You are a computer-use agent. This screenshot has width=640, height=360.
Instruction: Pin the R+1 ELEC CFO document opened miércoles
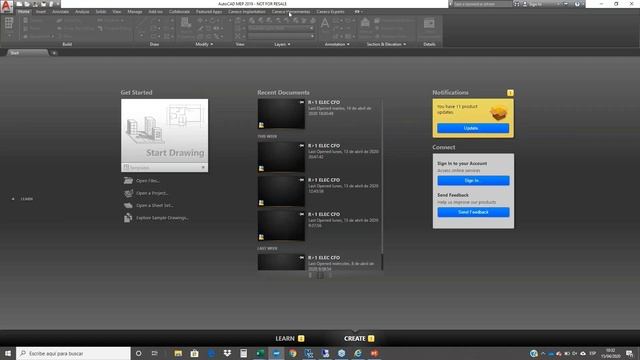tap(302, 258)
